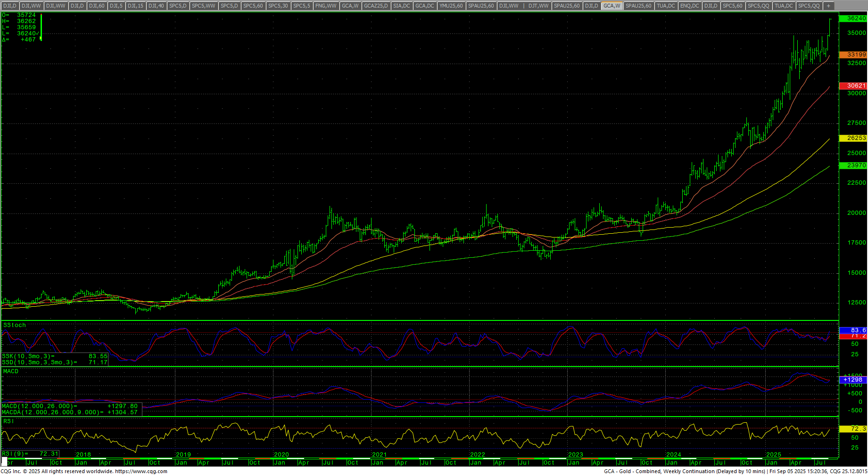Click the RSI(9)= 72.31 readout
This screenshot has height=475, width=868.
click(30, 454)
